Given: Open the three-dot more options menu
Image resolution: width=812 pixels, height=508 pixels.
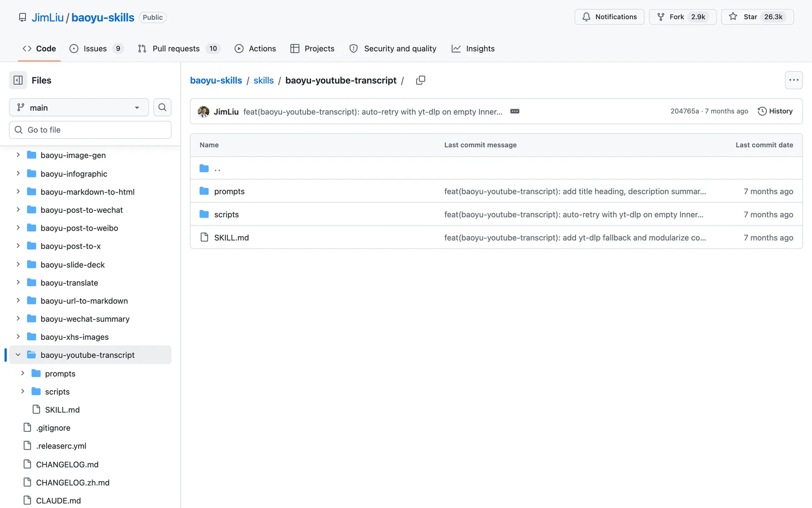Looking at the screenshot, I should click(x=794, y=80).
